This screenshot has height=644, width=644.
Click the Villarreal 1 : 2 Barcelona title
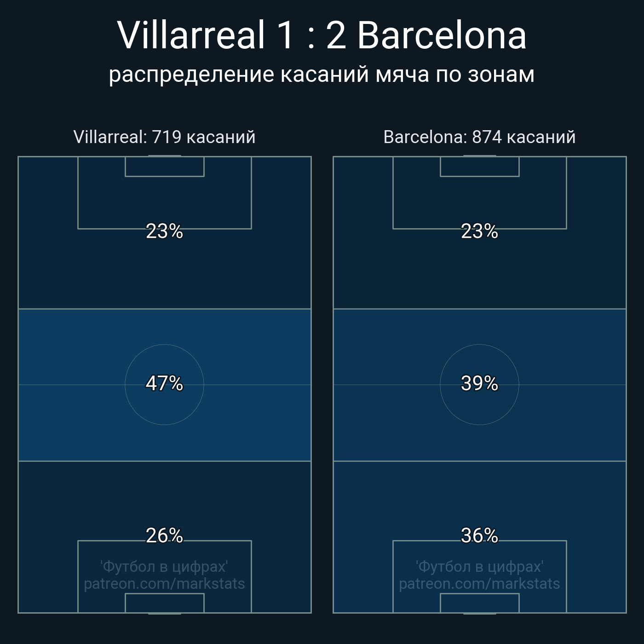click(322, 35)
